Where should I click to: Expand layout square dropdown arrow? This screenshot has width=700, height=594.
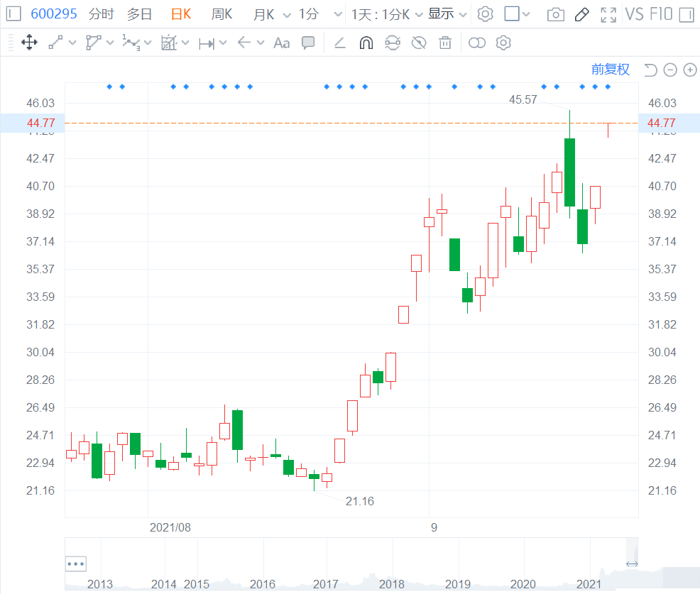tap(526, 14)
